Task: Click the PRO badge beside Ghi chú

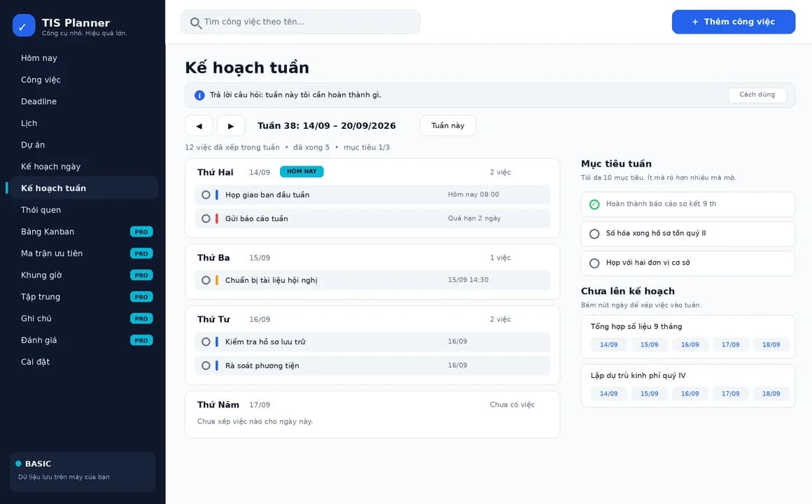Action: pos(141,319)
